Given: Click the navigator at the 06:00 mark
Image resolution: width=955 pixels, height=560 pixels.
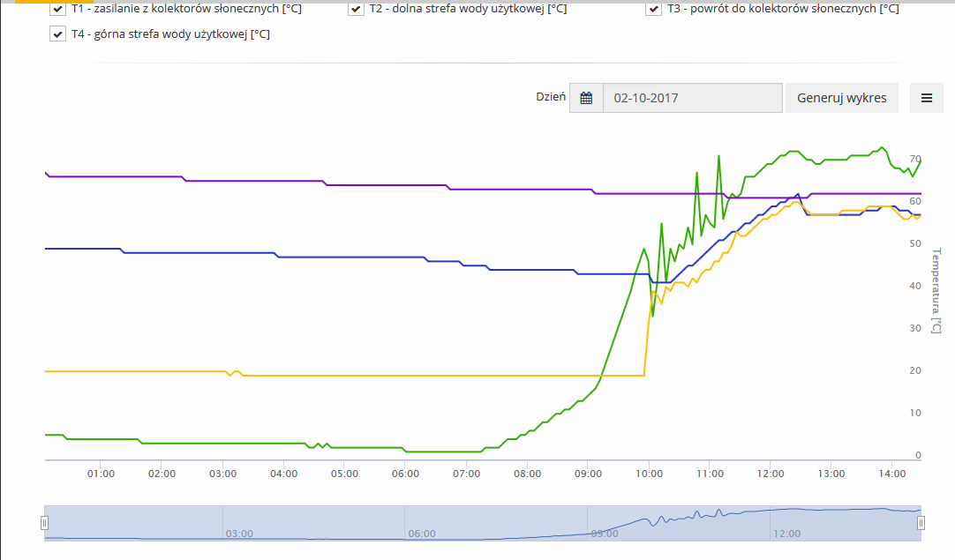Looking at the screenshot, I should coord(421,533).
